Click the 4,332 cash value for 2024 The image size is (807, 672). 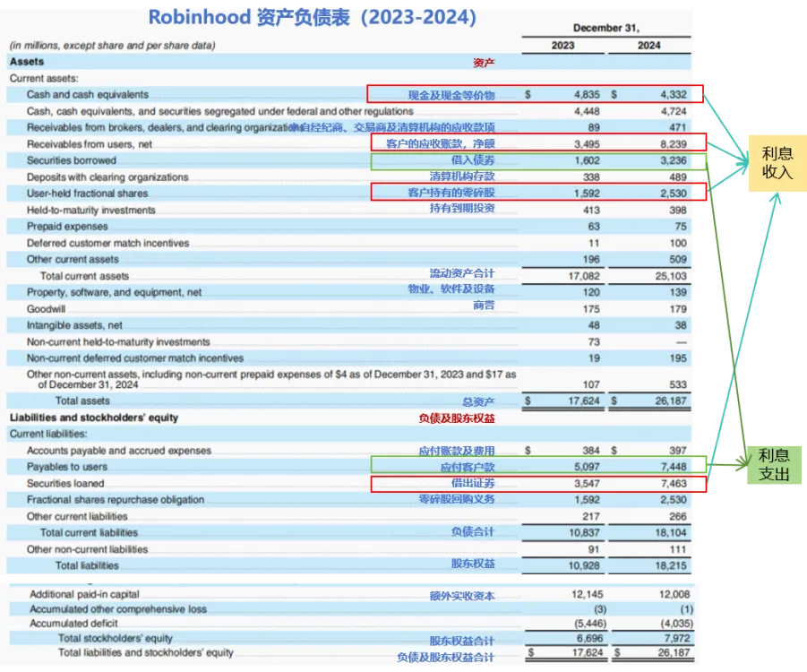tap(674, 95)
